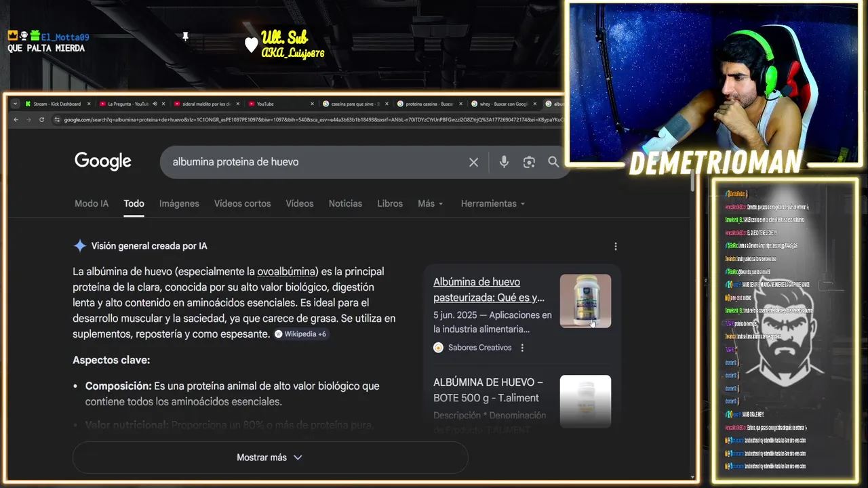
Task: Open Sabores Creativos source name
Action: click(479, 348)
